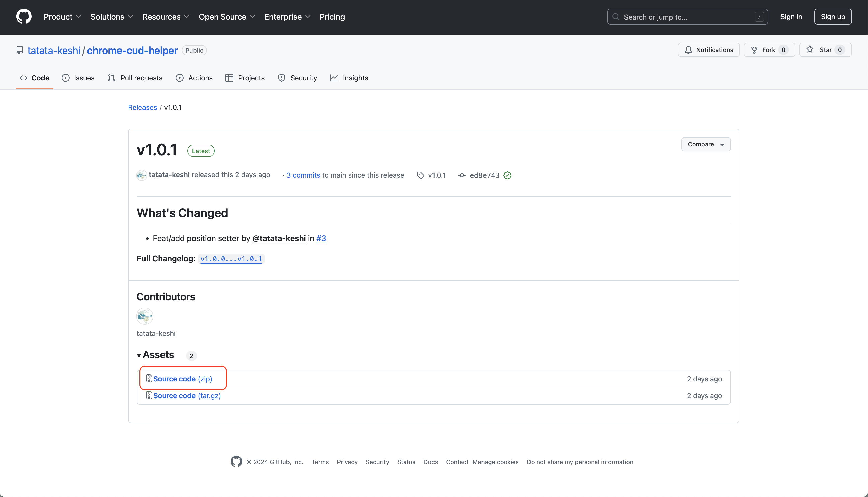Click the Sign in link

791,17
